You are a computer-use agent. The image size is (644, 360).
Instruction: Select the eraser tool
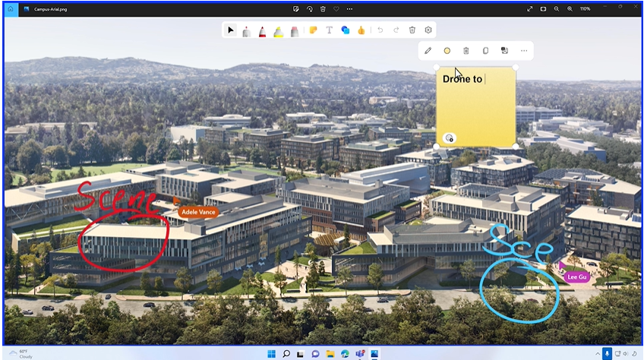(295, 30)
